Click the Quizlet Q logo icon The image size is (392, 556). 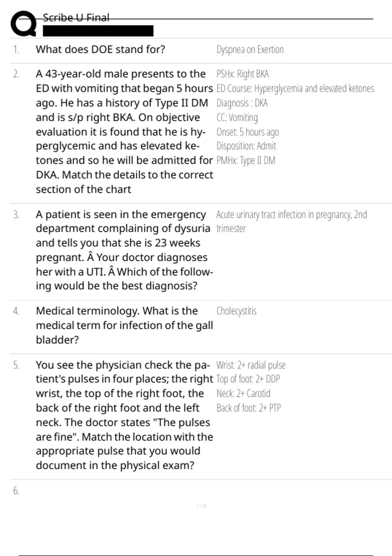point(23,24)
